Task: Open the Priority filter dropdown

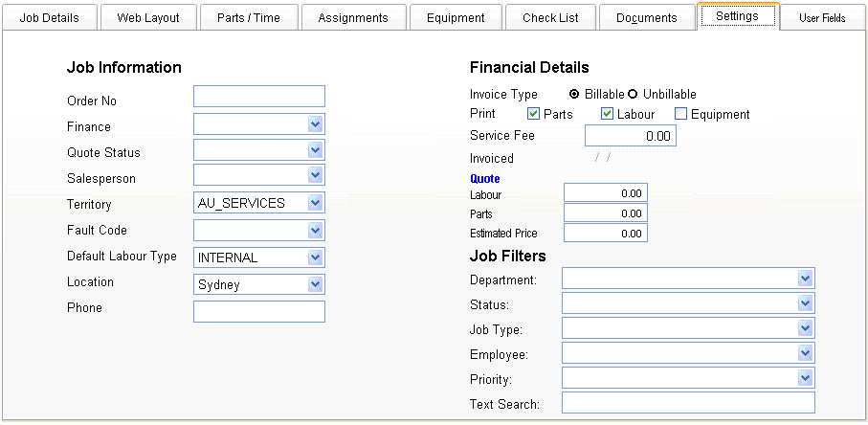Action: (804, 378)
